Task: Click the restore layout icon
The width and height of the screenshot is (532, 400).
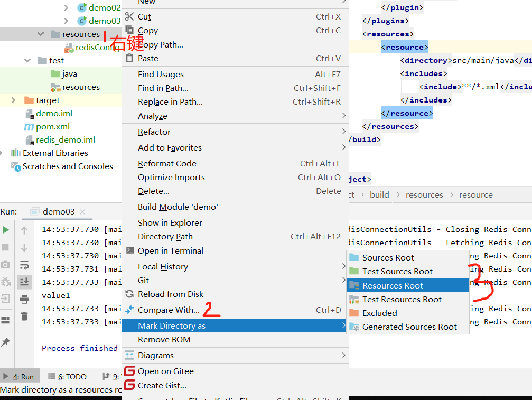Action: click(x=5, y=320)
